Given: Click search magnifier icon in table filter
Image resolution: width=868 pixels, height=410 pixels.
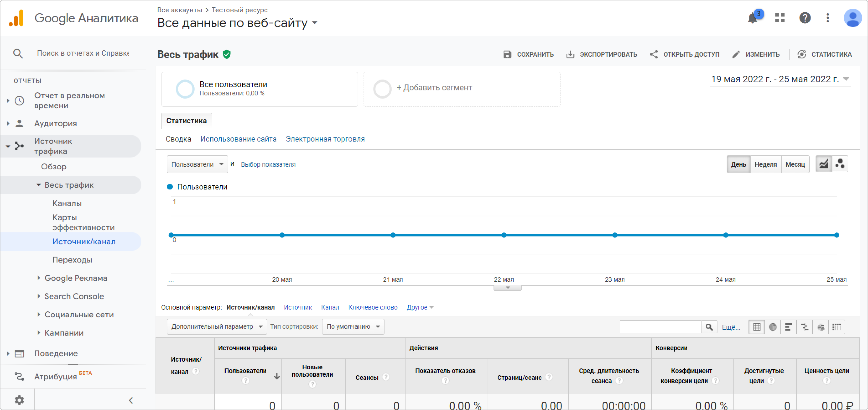Looking at the screenshot, I should click(x=709, y=327).
